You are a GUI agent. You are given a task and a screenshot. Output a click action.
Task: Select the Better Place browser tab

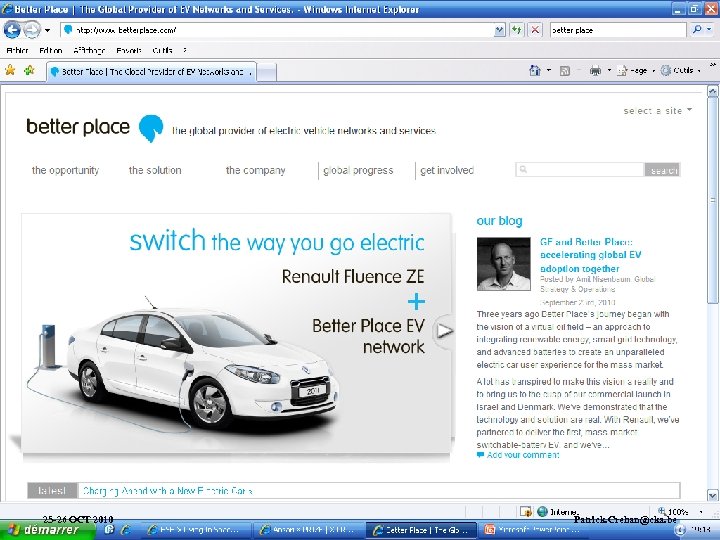pos(151,72)
